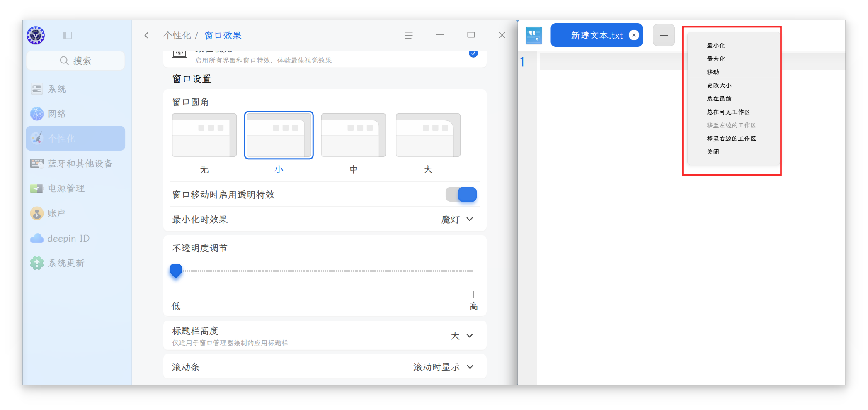Add a new tab in text editor
868x410 pixels.
tap(664, 35)
